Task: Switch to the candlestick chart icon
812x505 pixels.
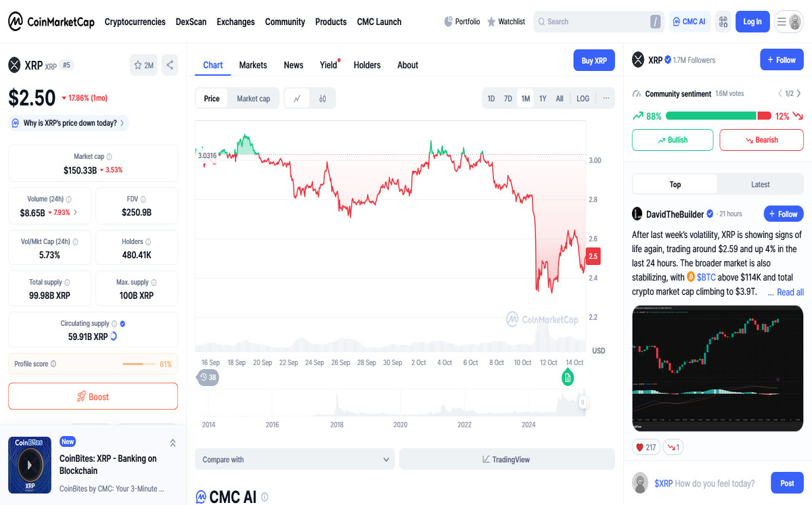Action: tap(323, 99)
